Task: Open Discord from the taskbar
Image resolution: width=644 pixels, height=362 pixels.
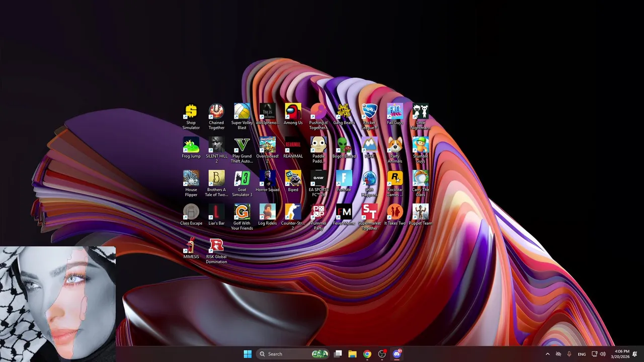Action: 396,354
